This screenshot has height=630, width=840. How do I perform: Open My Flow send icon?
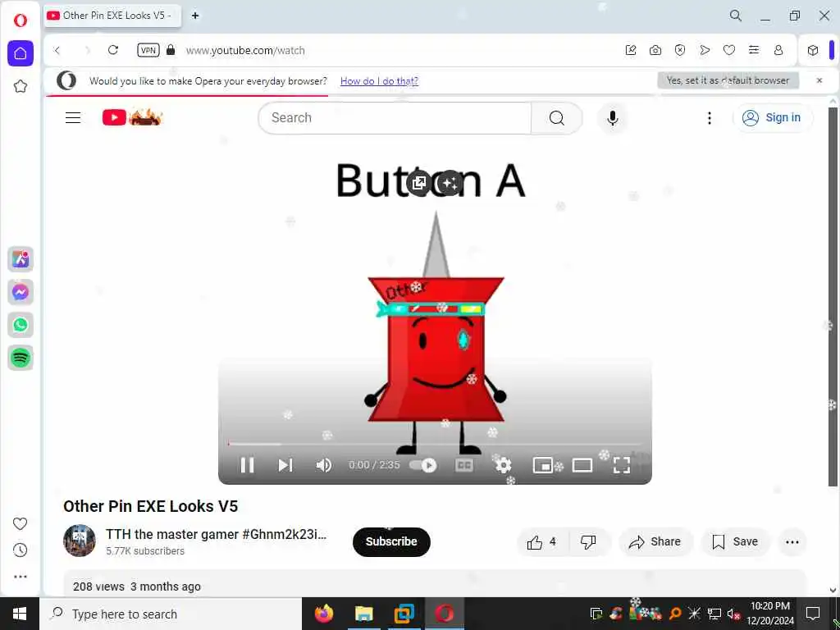pyautogui.click(x=705, y=50)
